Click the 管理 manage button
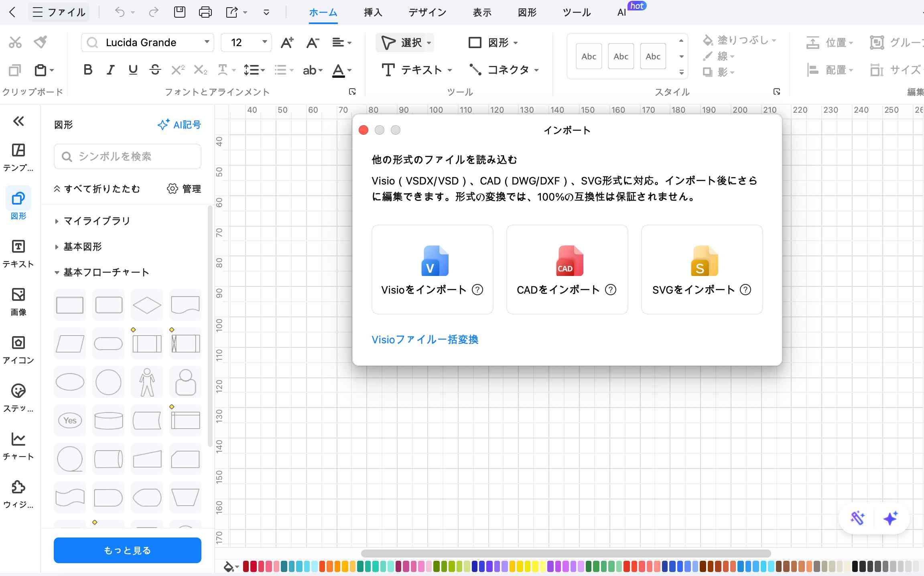 pos(184,189)
